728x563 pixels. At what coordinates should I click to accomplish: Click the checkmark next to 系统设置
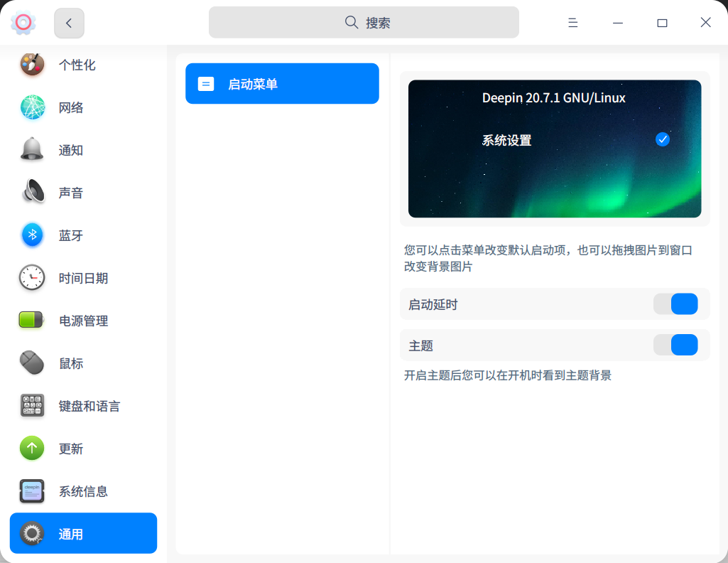[x=662, y=139]
